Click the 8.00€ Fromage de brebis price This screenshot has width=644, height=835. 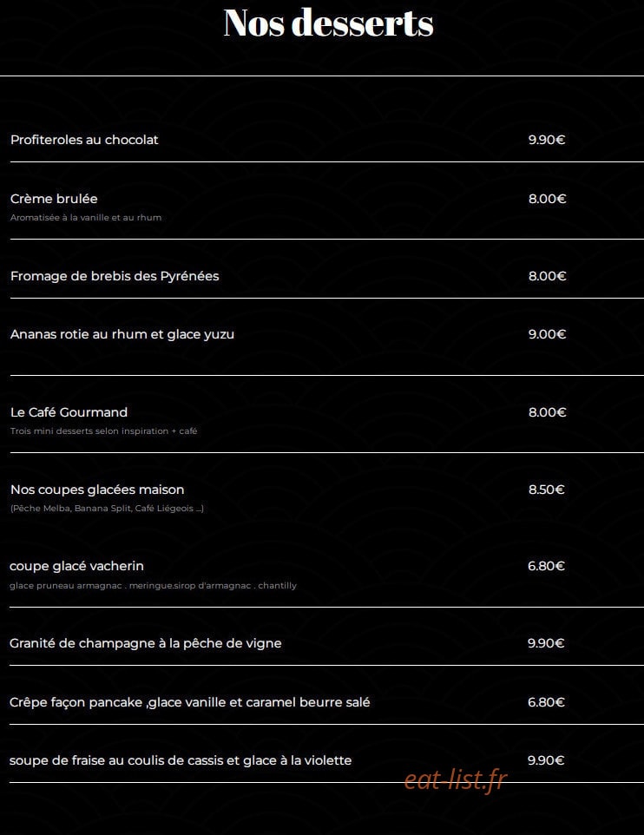point(547,276)
